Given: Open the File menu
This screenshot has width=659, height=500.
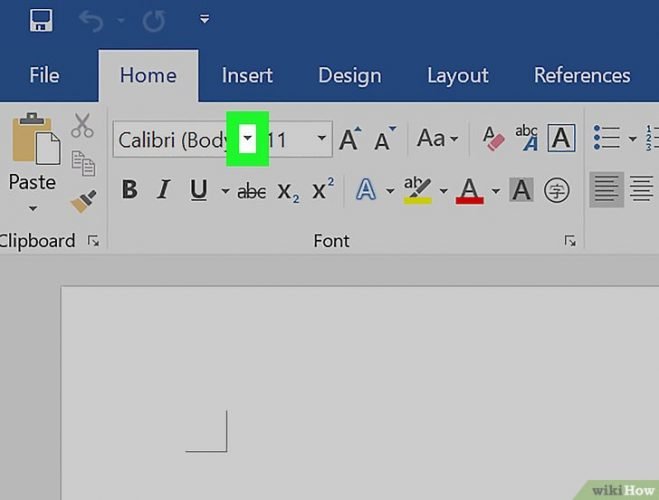Looking at the screenshot, I should coord(44,76).
